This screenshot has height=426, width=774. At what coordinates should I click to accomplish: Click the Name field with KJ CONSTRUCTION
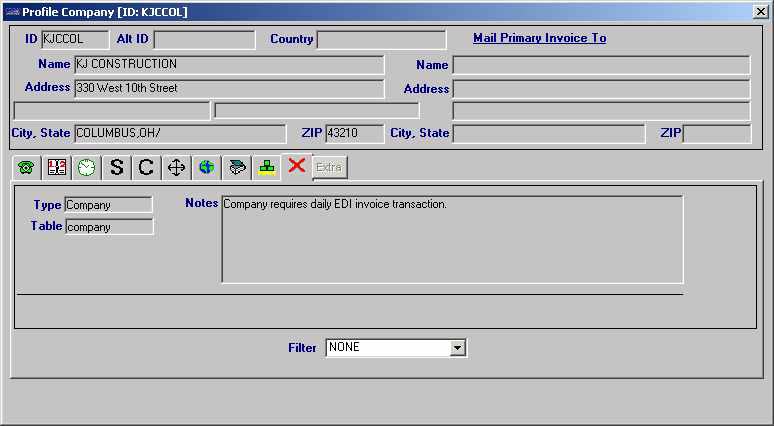point(229,64)
